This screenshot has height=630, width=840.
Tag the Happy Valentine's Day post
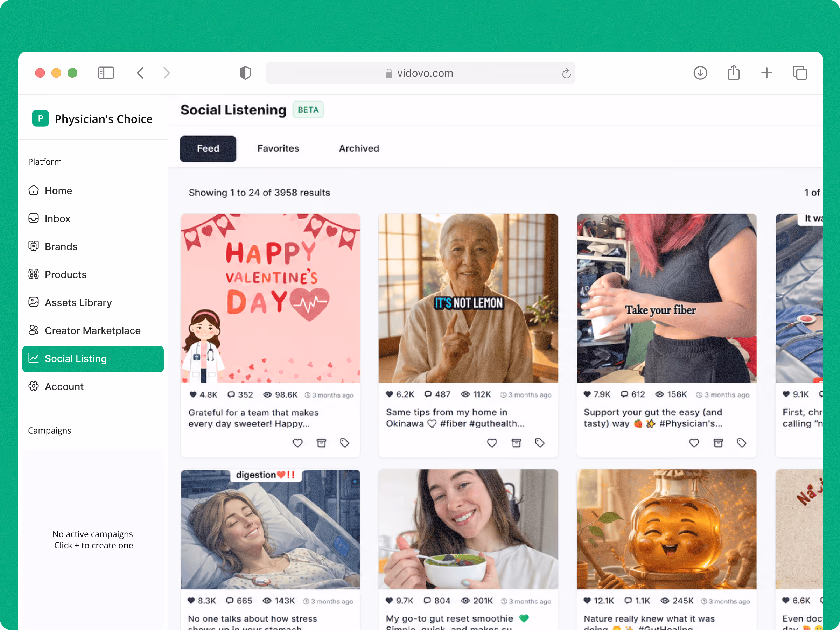click(x=345, y=443)
